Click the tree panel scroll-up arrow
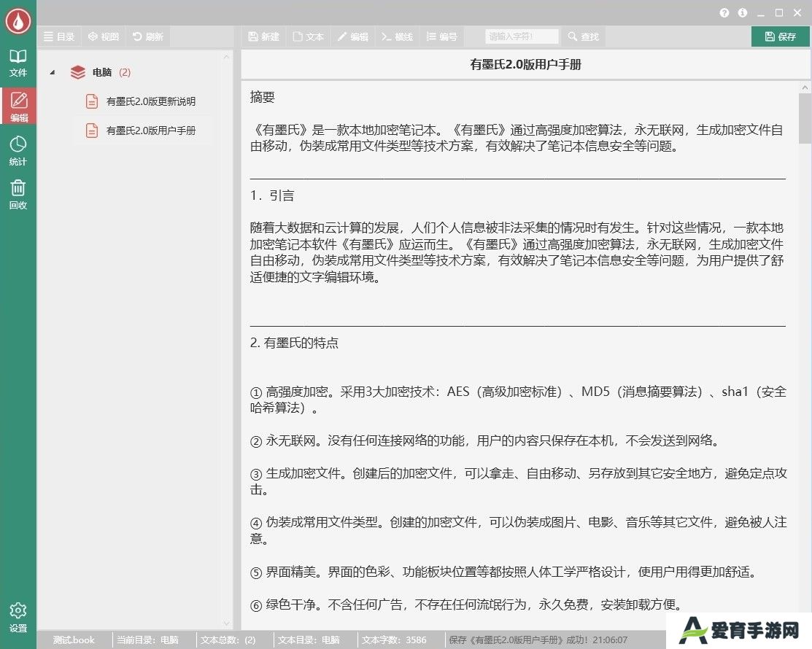Image resolution: width=812 pixels, height=649 pixels. click(x=226, y=57)
